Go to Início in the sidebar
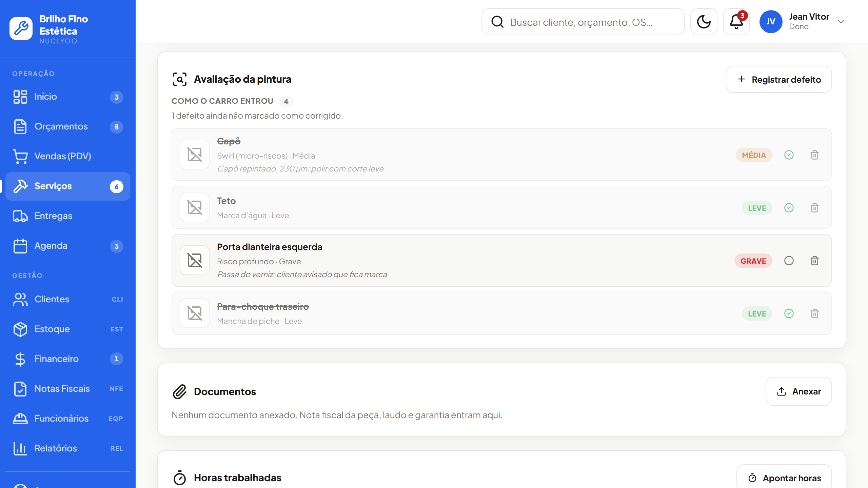This screenshot has width=868, height=488. point(68,97)
